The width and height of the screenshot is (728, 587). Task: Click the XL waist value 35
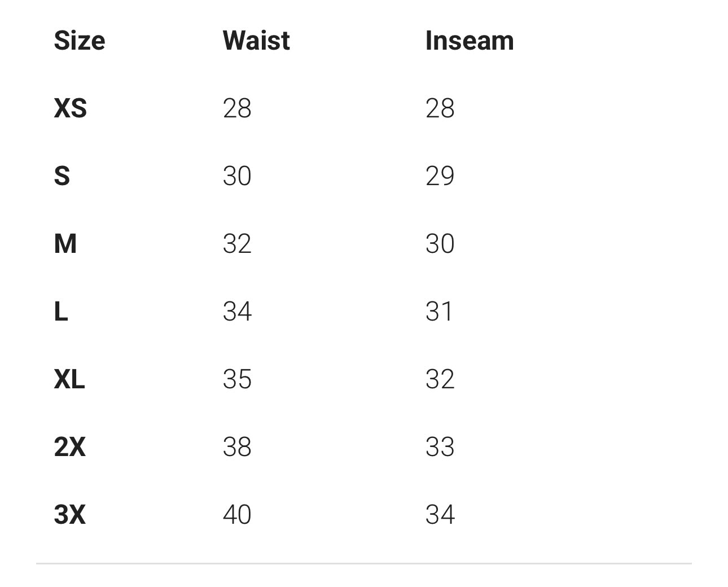coord(237,379)
